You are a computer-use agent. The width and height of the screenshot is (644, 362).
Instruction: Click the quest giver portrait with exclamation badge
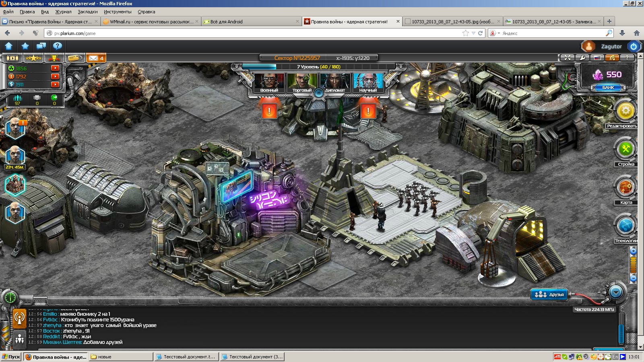click(x=15, y=129)
